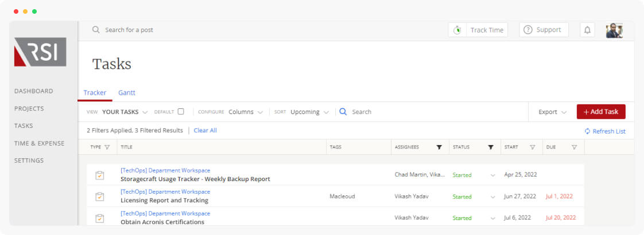644x235 pixels.
Task: Open the user profile avatar
Action: tap(614, 30)
